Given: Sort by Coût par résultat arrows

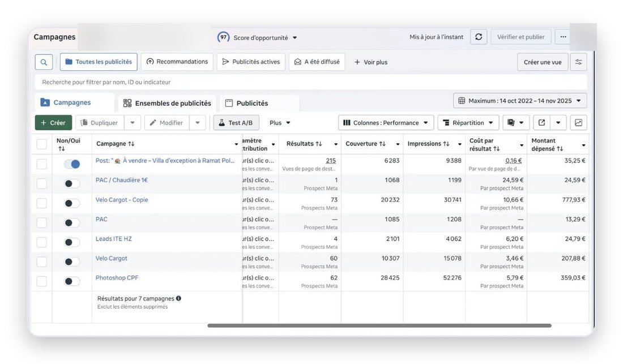Looking at the screenshot, I should point(496,149).
